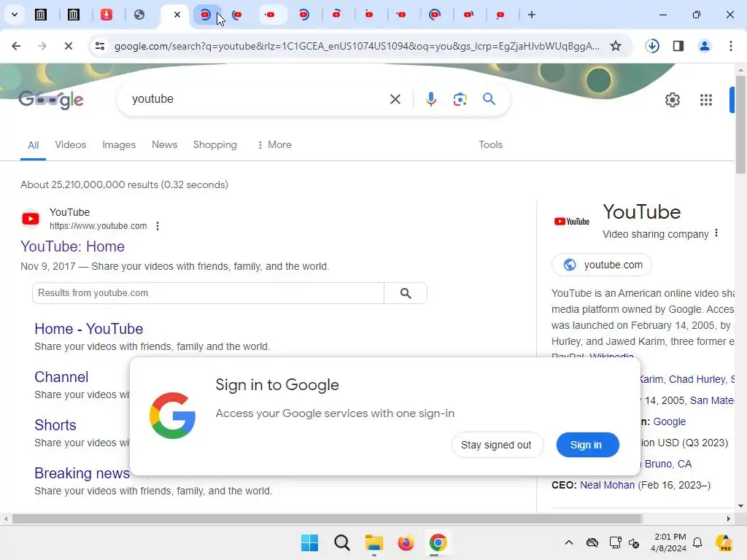Show hidden system tray icons
Image resolution: width=747 pixels, height=560 pixels.
(569, 542)
